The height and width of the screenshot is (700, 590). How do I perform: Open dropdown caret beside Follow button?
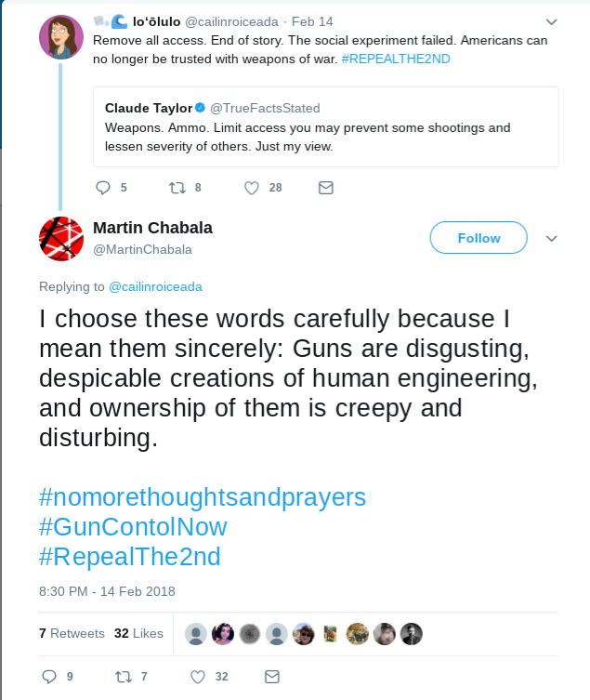click(x=551, y=238)
